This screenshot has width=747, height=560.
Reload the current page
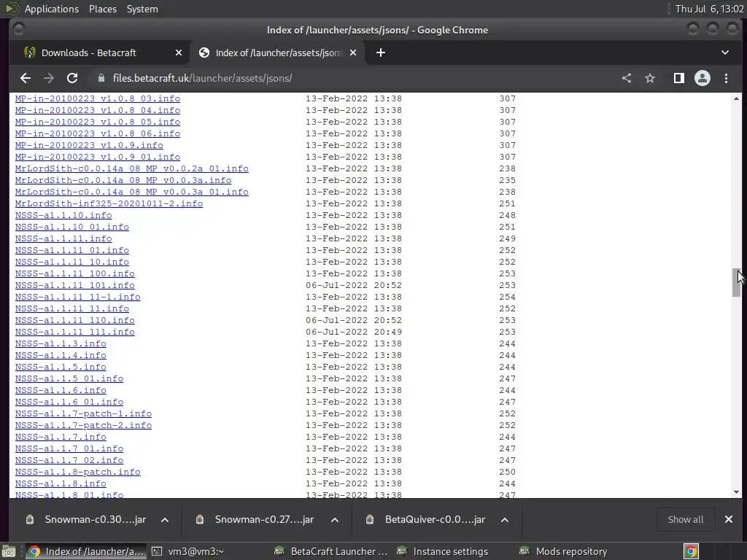click(72, 78)
